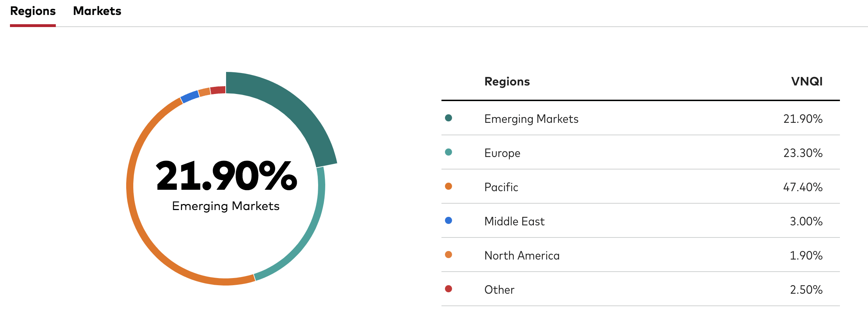Select the Emerging Markets row label
Screen dimensions: 868x314
click(x=531, y=119)
